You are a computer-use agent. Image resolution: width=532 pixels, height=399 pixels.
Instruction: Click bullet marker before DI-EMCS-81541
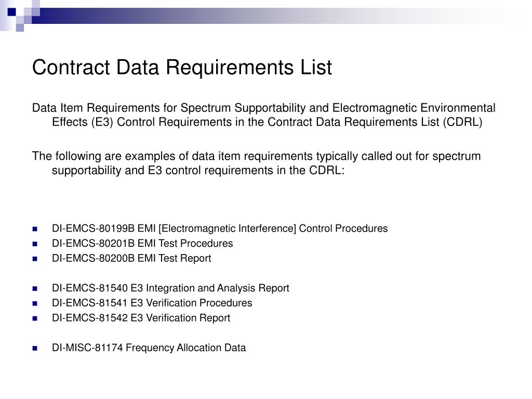(x=35, y=303)
